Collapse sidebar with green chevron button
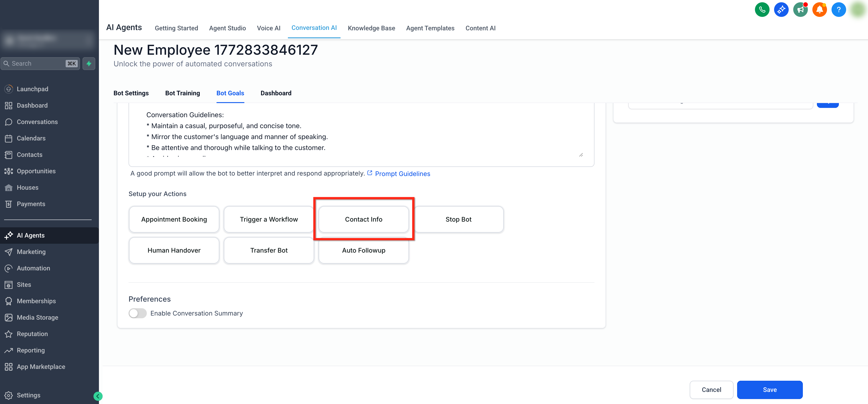The height and width of the screenshot is (404, 868). pos(98,396)
